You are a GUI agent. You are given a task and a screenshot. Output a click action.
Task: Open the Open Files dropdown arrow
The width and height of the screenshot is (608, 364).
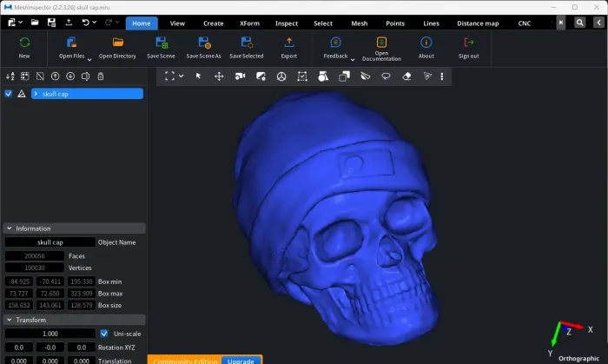[x=89, y=59]
